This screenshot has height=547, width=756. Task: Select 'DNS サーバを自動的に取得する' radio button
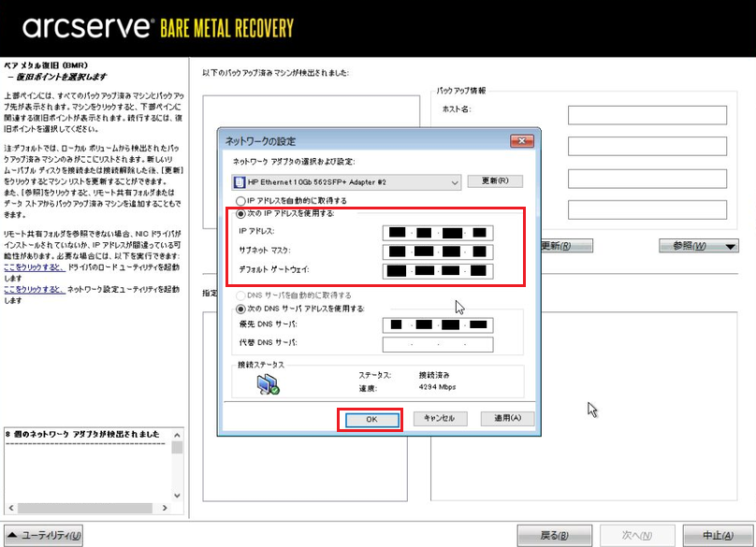tap(240, 295)
